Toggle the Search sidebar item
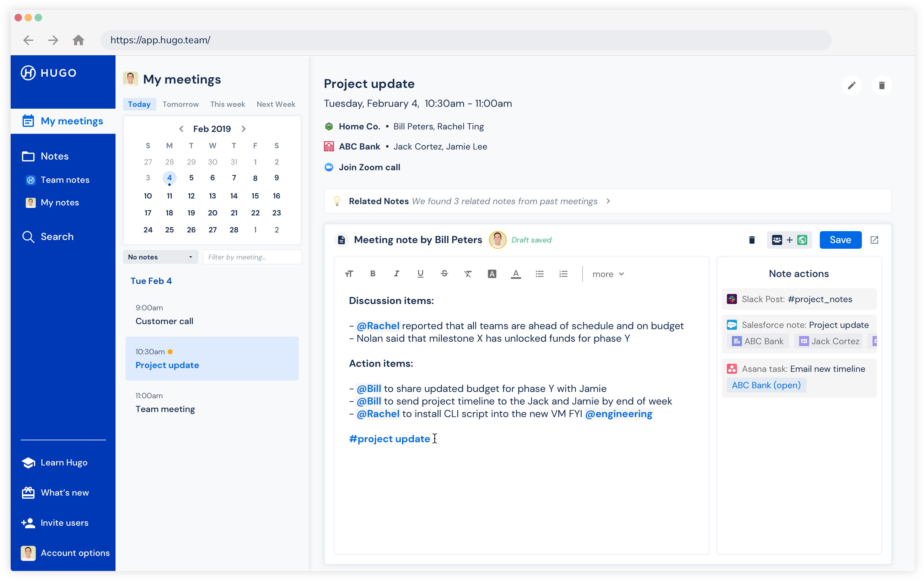Image resolution: width=924 pixels, height=581 pixels. [x=57, y=236]
